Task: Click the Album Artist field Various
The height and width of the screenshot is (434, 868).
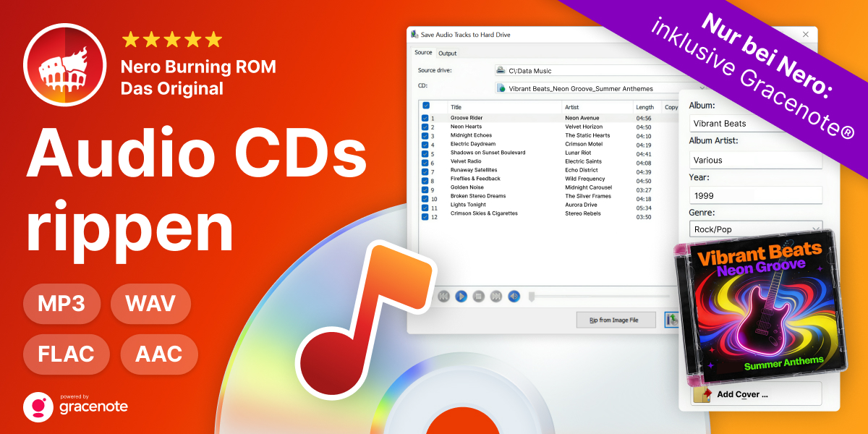Action: (755, 160)
